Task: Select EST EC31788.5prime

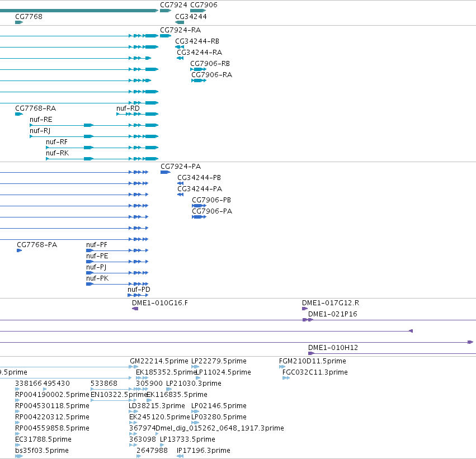Action: pyautogui.click(x=43, y=440)
